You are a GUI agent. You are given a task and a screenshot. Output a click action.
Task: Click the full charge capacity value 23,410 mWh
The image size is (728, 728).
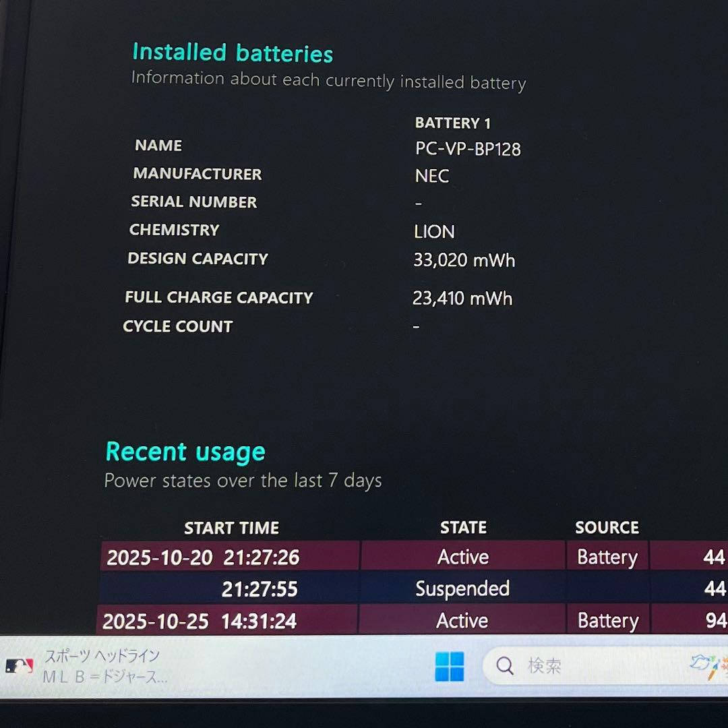[462, 298]
